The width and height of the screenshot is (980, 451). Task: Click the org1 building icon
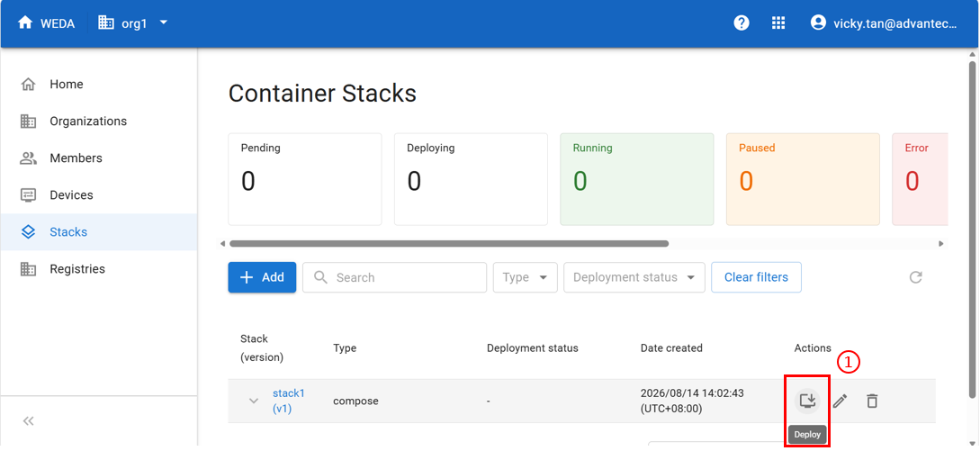(x=106, y=23)
